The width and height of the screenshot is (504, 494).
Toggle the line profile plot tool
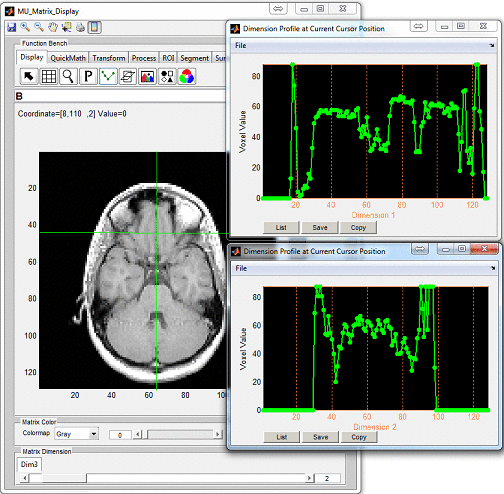[x=108, y=76]
